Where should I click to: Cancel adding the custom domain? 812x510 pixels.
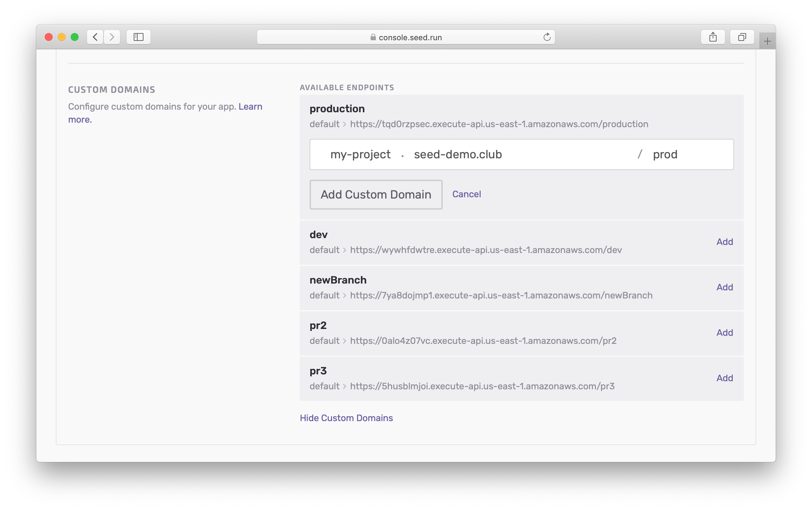click(466, 194)
